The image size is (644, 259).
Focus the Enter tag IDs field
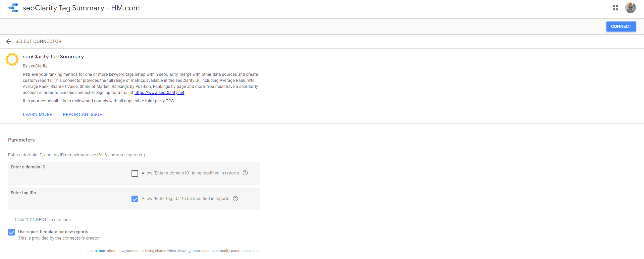[66, 201]
